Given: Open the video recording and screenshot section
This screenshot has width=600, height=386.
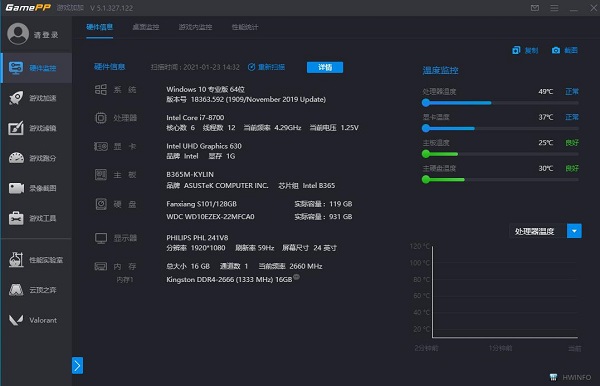Looking at the screenshot, I should 37,188.
